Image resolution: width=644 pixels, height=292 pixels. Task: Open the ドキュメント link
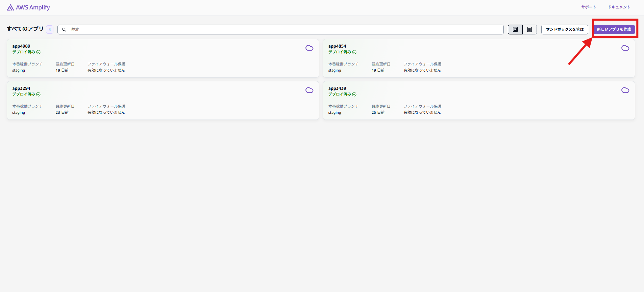coord(619,7)
